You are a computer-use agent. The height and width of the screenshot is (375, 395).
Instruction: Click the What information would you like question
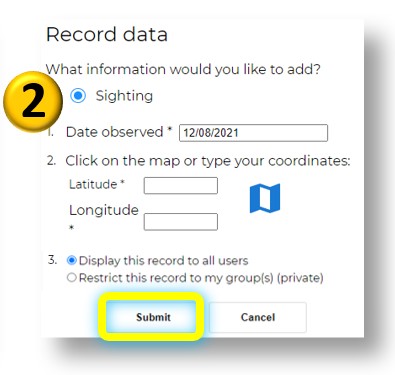click(183, 69)
